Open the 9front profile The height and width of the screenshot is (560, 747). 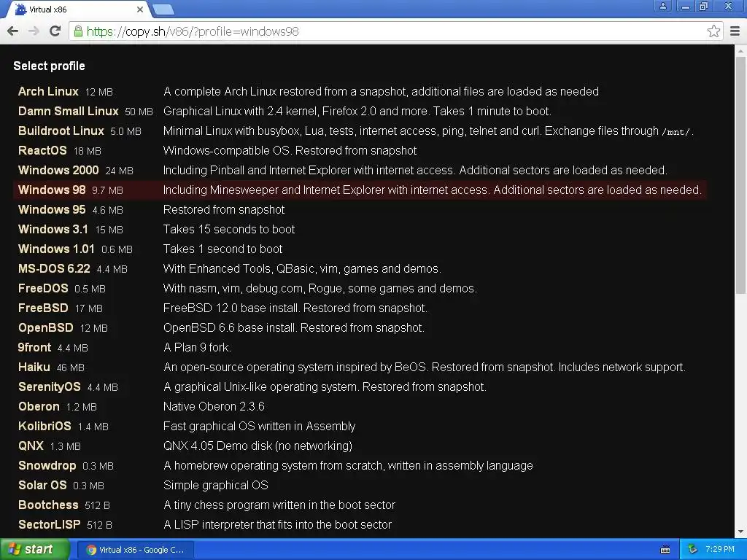34,347
